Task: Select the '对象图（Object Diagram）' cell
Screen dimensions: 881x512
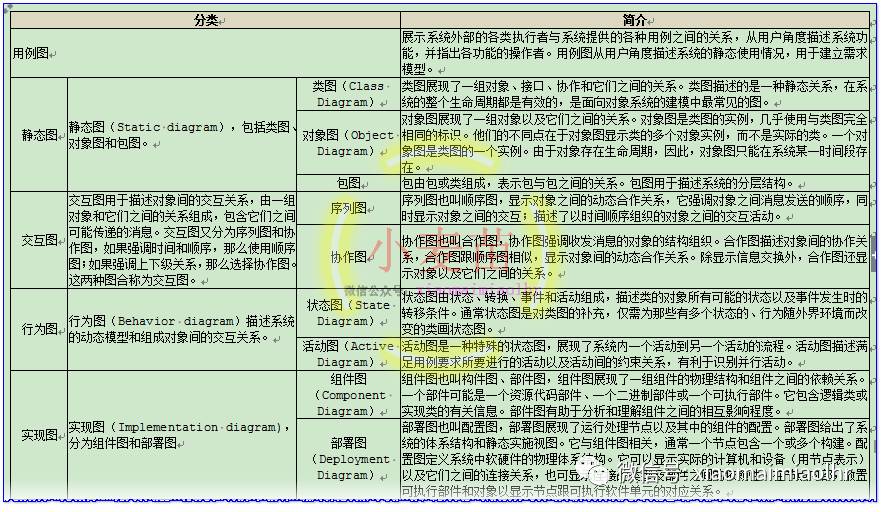Action: (348, 143)
